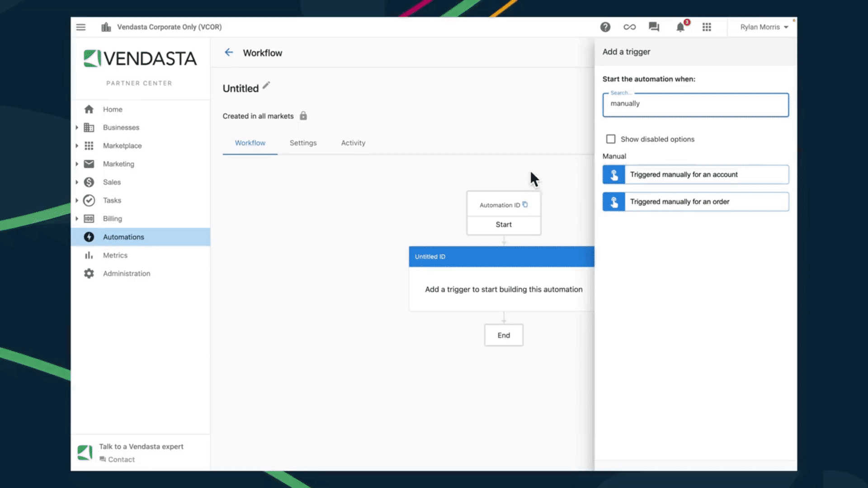Click the help question mark icon

pos(605,27)
